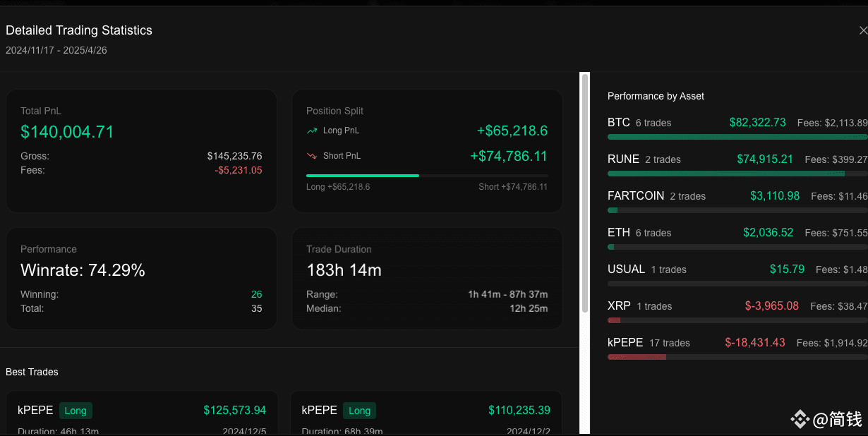Click the best trade amount $110,235.39
This screenshot has width=868, height=436.
[x=519, y=410]
